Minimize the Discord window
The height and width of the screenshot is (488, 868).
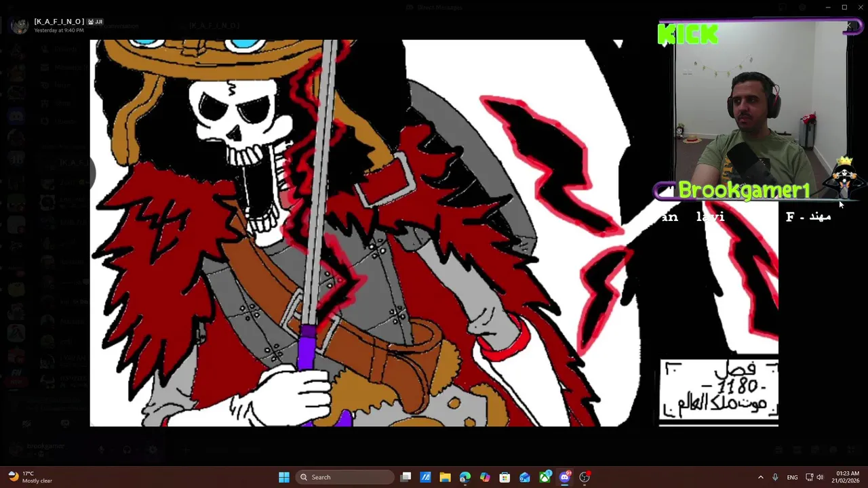827,7
